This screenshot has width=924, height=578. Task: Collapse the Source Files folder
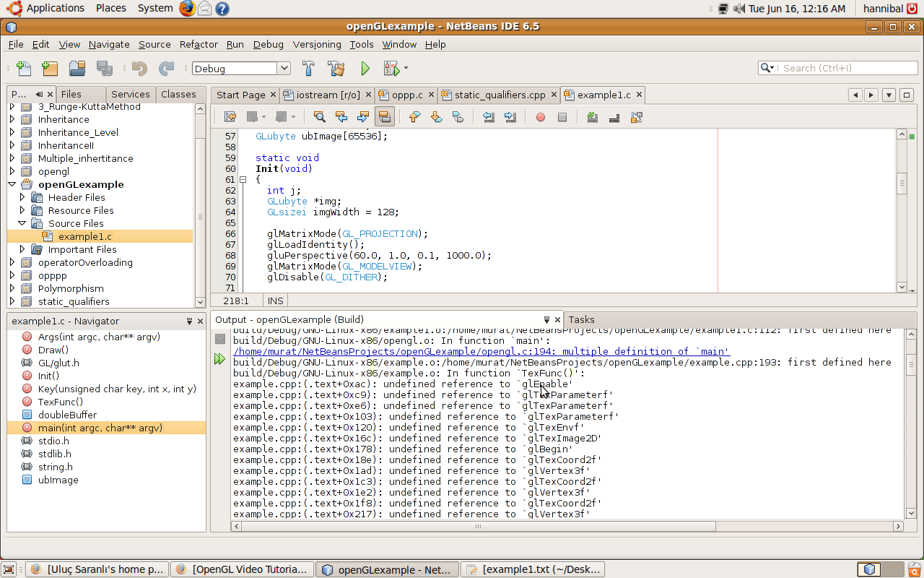tap(22, 223)
